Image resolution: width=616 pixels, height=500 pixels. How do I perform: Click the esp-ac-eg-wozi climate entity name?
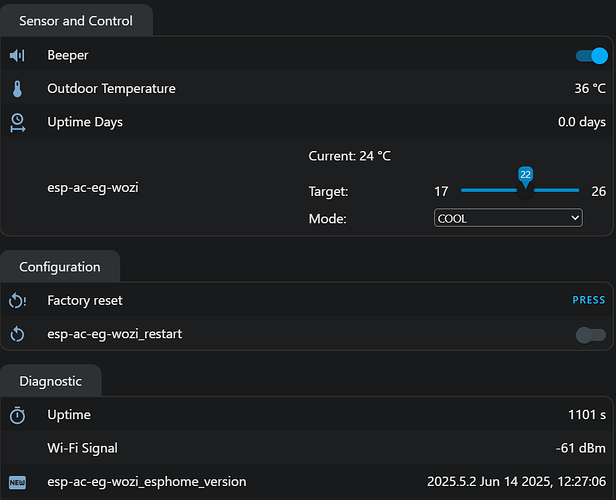93,187
